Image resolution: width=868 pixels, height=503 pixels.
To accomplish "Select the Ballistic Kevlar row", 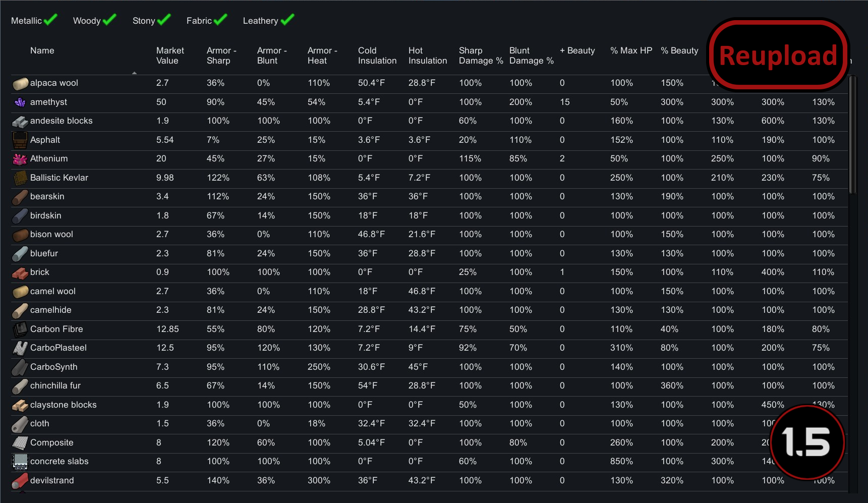I will (59, 178).
